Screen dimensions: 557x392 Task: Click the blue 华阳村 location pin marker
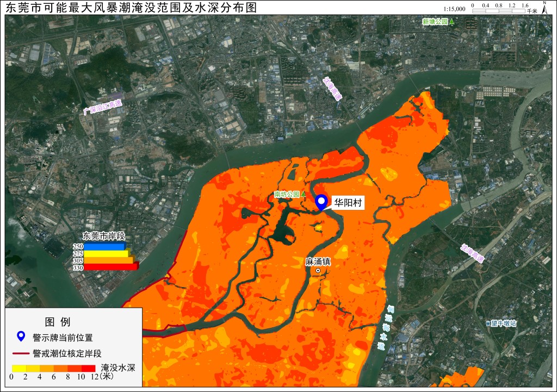(x=321, y=202)
